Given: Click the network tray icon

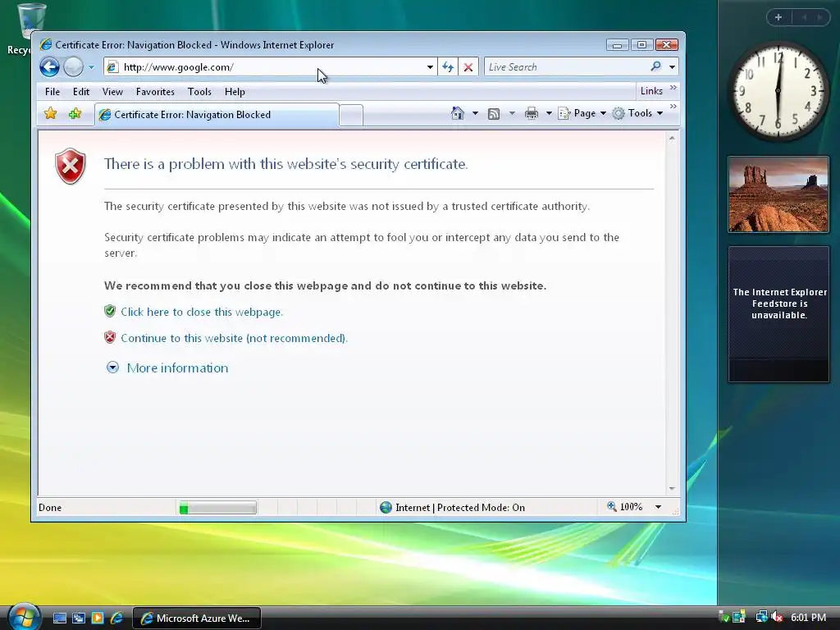Looking at the screenshot, I should coord(761,617).
